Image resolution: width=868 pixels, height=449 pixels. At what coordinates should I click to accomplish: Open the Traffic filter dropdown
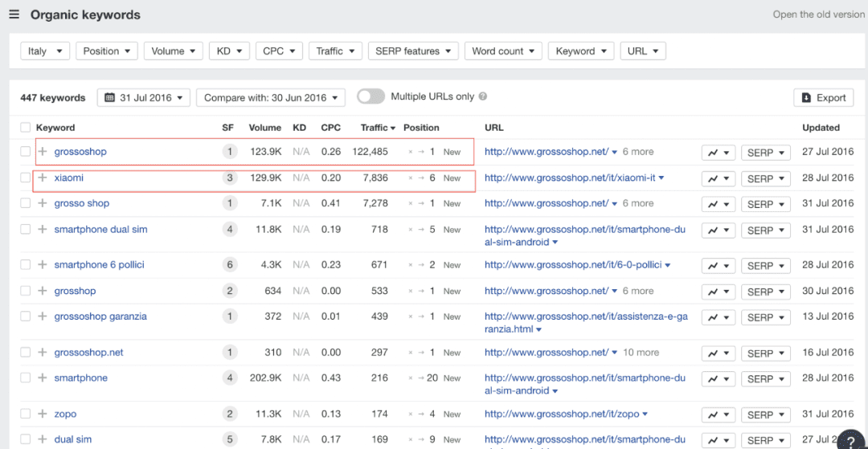pos(335,51)
